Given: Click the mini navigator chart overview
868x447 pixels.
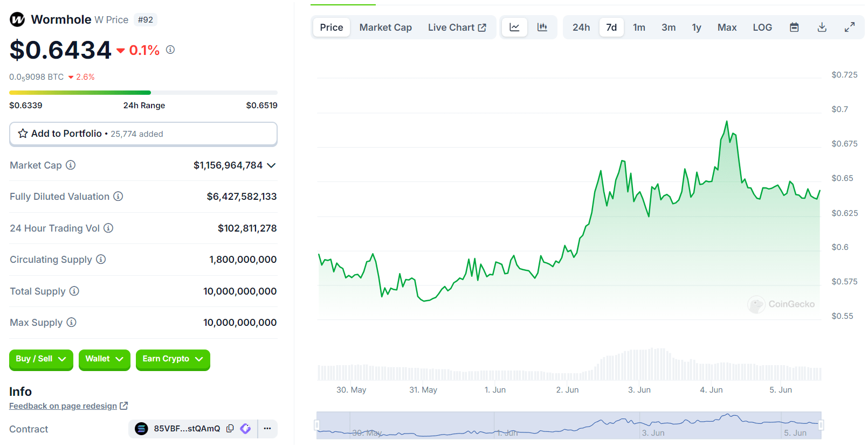Looking at the screenshot, I should [x=569, y=425].
